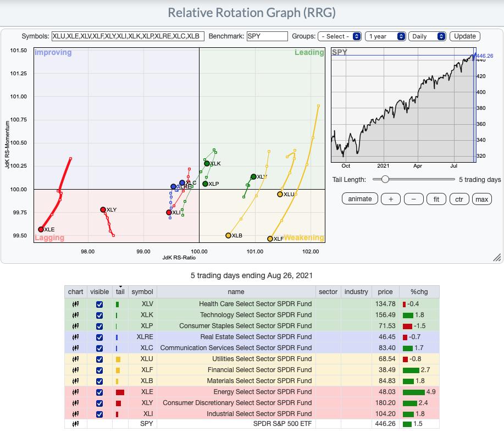Uncheck visibility for XLU
The image size is (504, 432).
coord(99,359)
